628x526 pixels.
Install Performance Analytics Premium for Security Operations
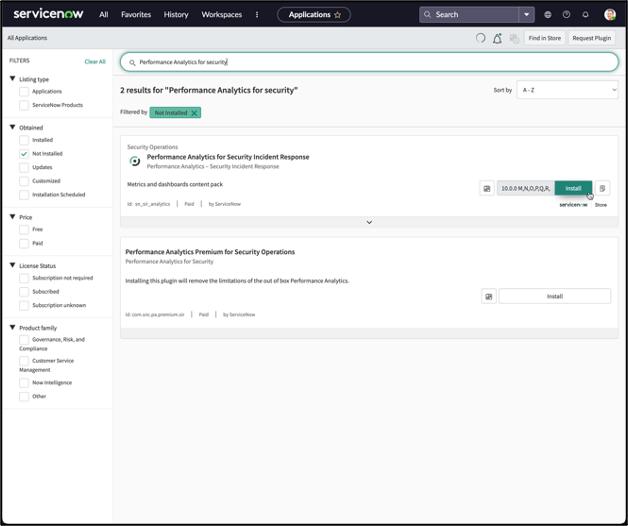pyautogui.click(x=555, y=296)
